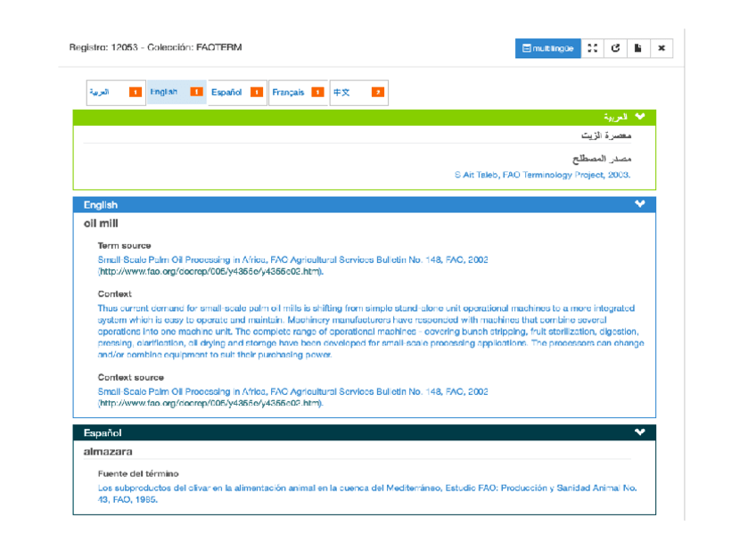Click the orange count badge on Español tab
Image resolution: width=756 pixels, height=534 pixels.
coord(257,92)
